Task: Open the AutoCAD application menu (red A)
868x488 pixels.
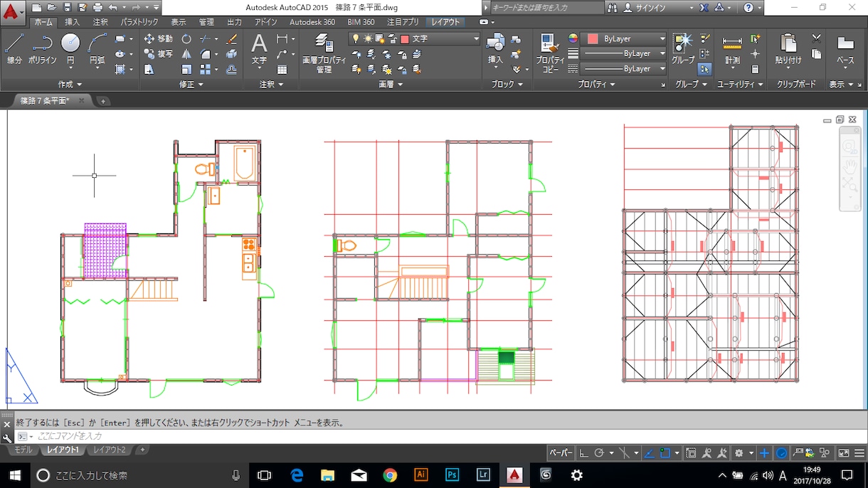Action: click(x=12, y=11)
